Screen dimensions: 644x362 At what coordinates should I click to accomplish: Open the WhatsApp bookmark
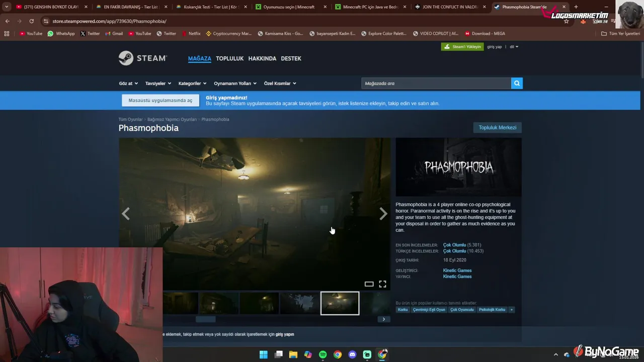click(x=61, y=34)
